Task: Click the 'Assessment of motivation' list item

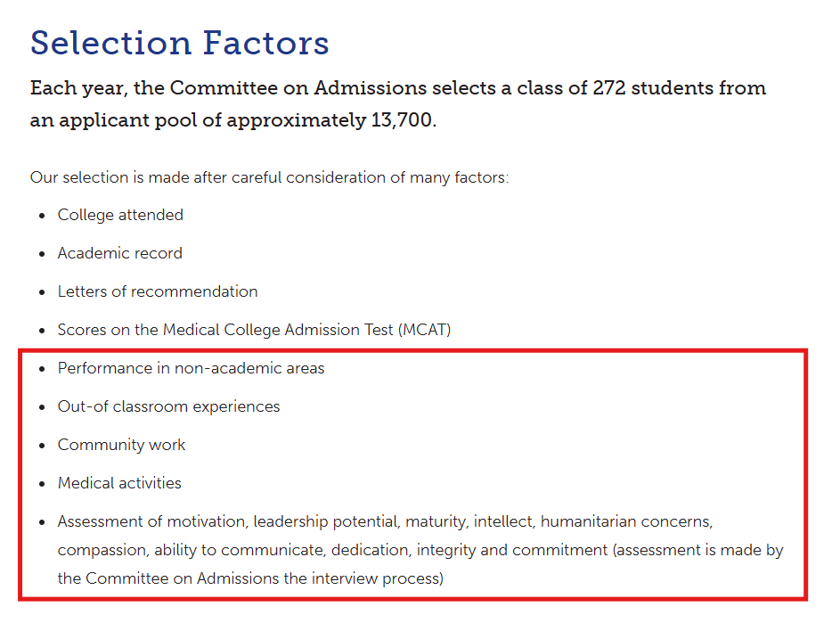Action: 420,550
